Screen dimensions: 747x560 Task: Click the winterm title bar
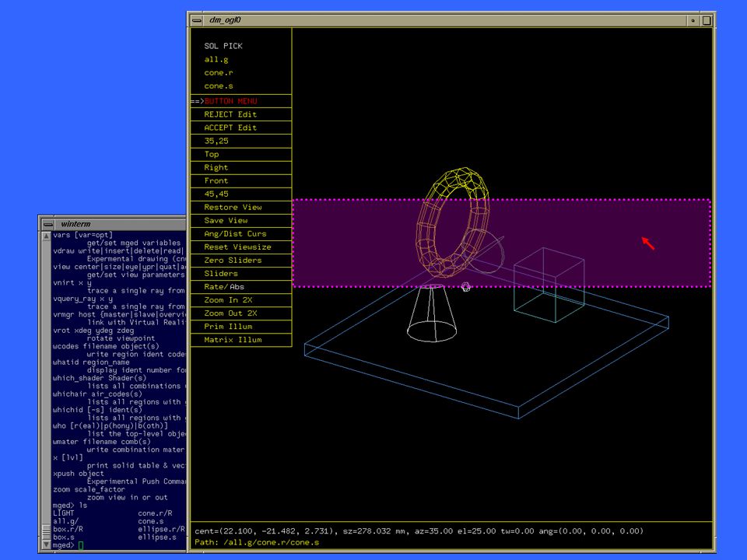click(x=121, y=224)
